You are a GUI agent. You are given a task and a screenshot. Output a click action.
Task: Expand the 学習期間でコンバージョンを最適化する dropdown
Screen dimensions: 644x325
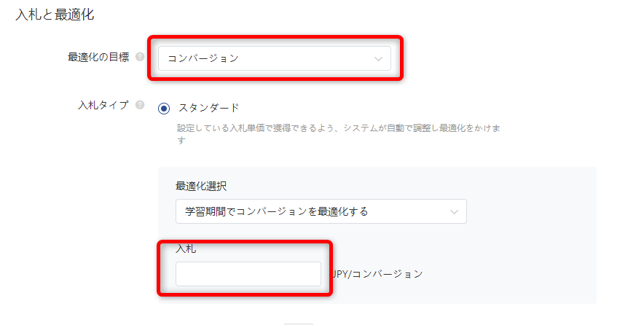(321, 212)
